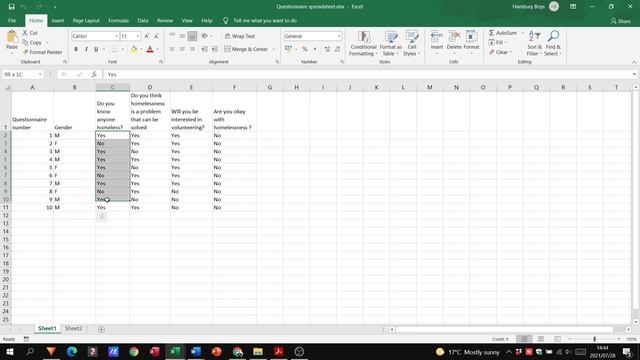The image size is (640, 360).
Task: Open the Number Format dropdown showing General
Action: click(339, 36)
